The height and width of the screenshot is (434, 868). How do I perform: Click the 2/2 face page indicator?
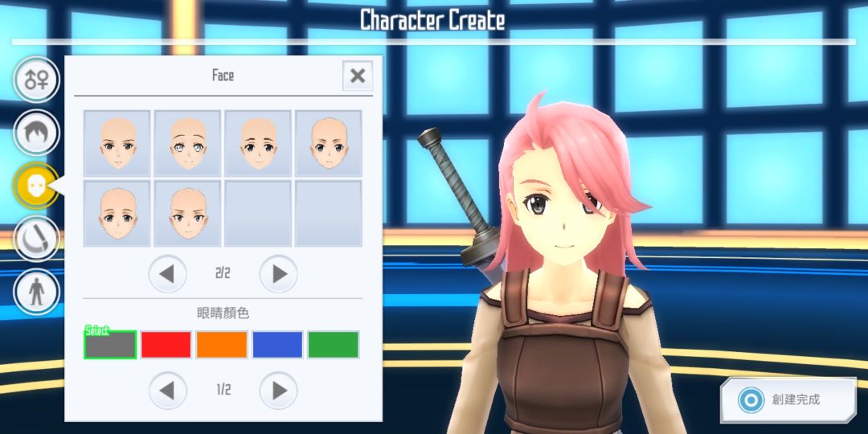coord(223,273)
